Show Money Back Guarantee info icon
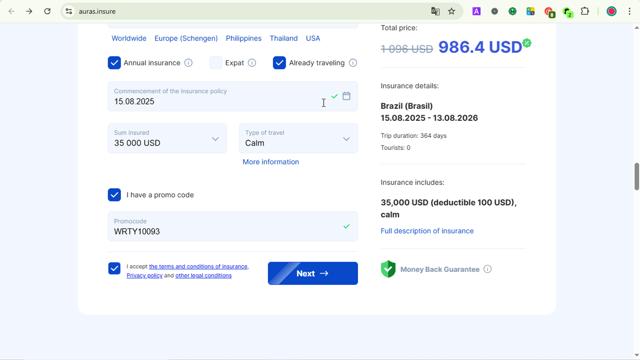 (x=487, y=269)
